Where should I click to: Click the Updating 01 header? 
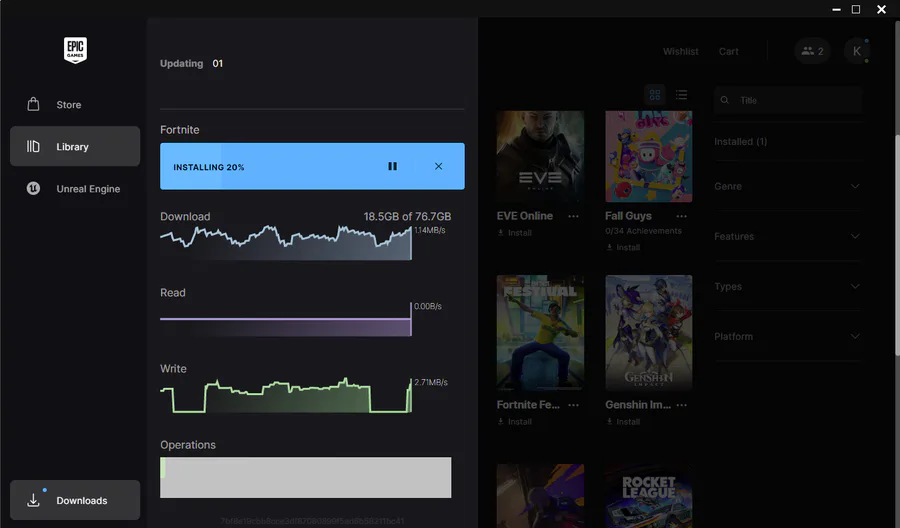pyautogui.click(x=191, y=63)
